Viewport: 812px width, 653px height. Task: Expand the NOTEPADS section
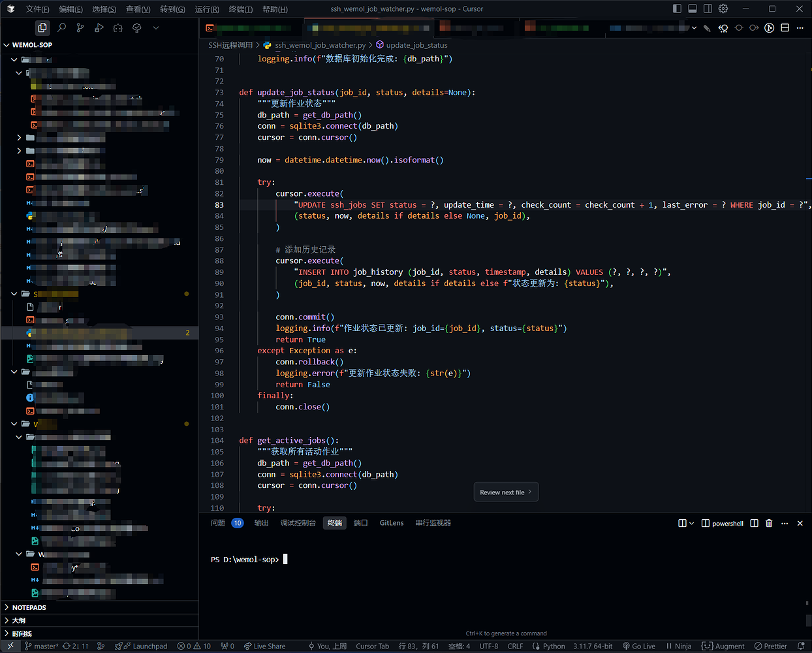pos(99,607)
